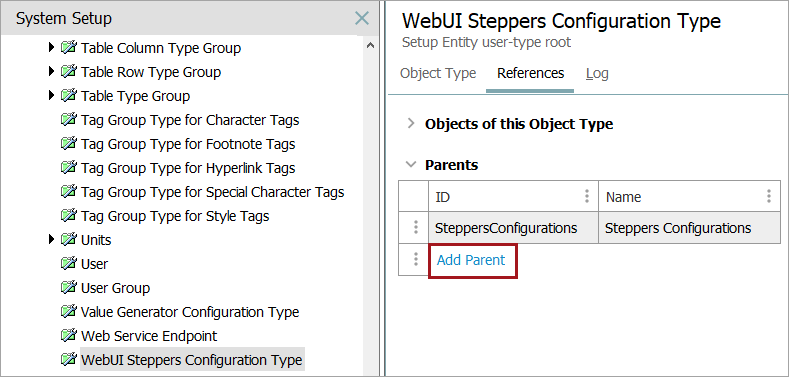Switch to the Object Type tab
This screenshot has height=377, width=789.
tap(438, 73)
